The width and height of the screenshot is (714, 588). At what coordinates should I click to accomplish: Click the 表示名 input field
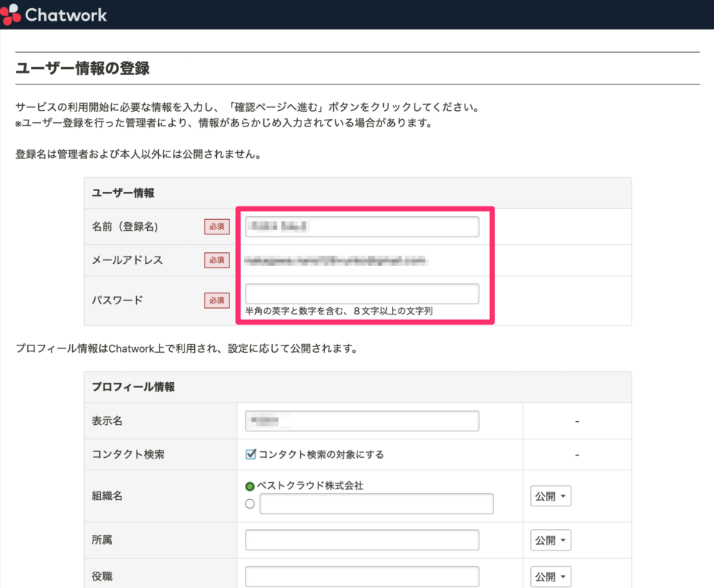coord(361,420)
